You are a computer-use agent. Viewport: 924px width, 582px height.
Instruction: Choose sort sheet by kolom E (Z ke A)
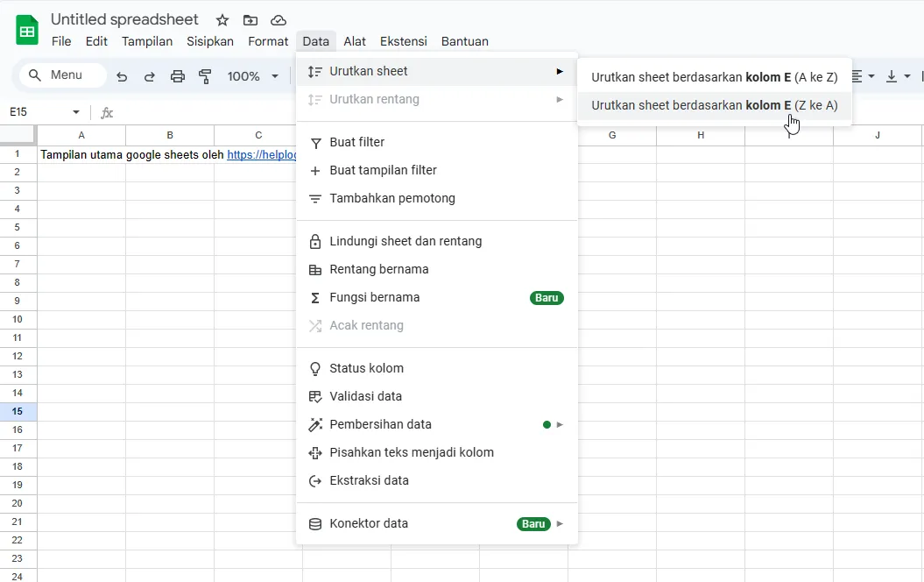pos(714,105)
